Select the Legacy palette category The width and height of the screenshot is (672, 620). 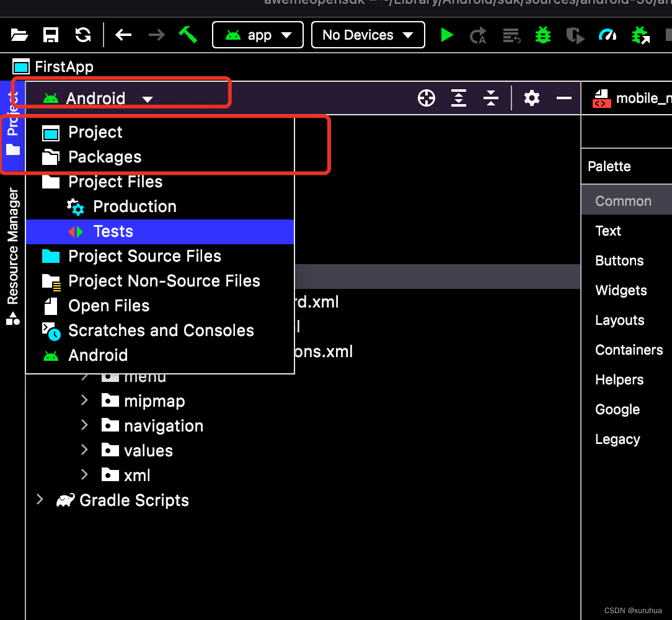[x=627, y=439]
